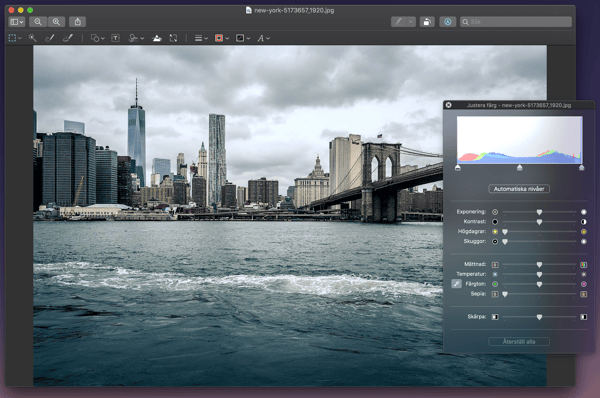
Task: Expand the highlighter color dropdown arrow
Action: pyautogui.click(x=411, y=22)
